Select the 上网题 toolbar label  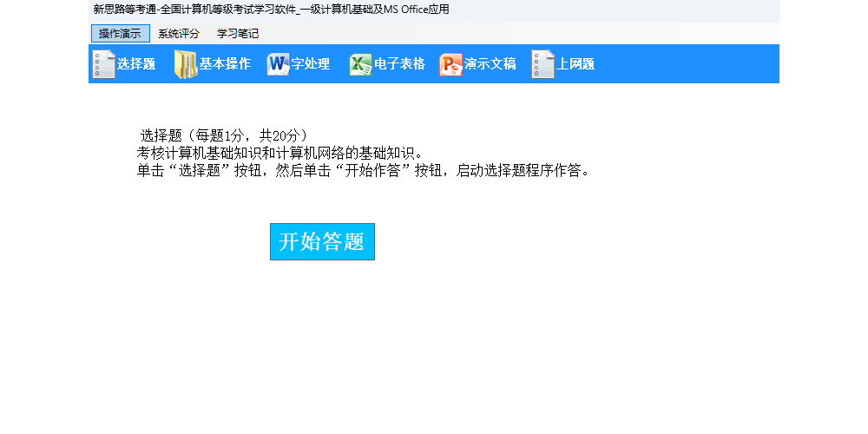tap(575, 64)
